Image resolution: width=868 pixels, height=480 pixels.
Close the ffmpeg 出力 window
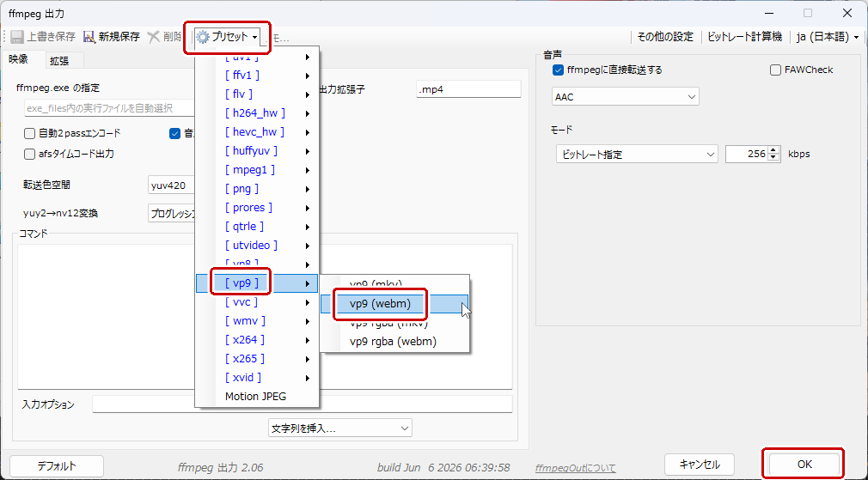tap(847, 13)
